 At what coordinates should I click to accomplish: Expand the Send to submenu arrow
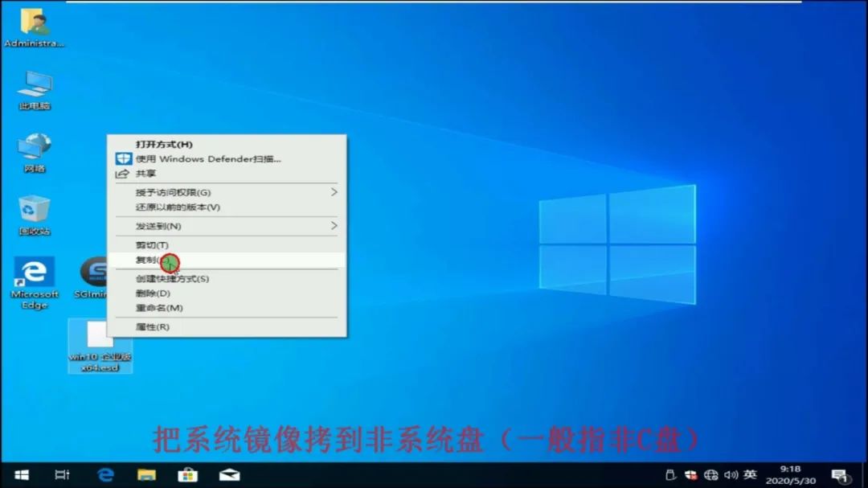[334, 226]
